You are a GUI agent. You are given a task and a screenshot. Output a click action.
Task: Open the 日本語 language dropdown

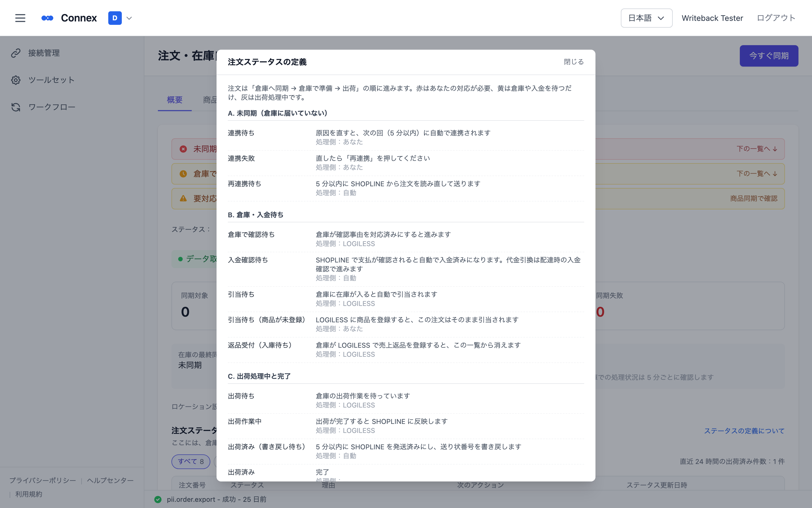tap(646, 18)
